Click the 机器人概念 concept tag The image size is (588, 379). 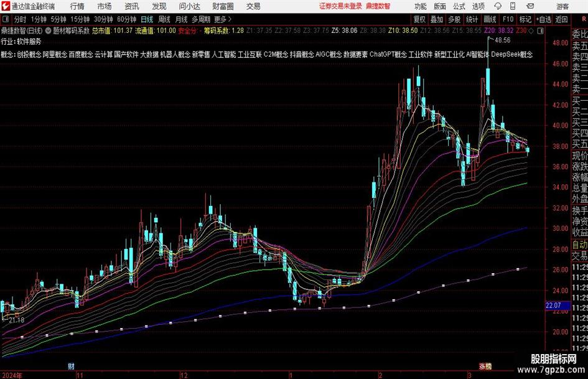tap(175, 54)
